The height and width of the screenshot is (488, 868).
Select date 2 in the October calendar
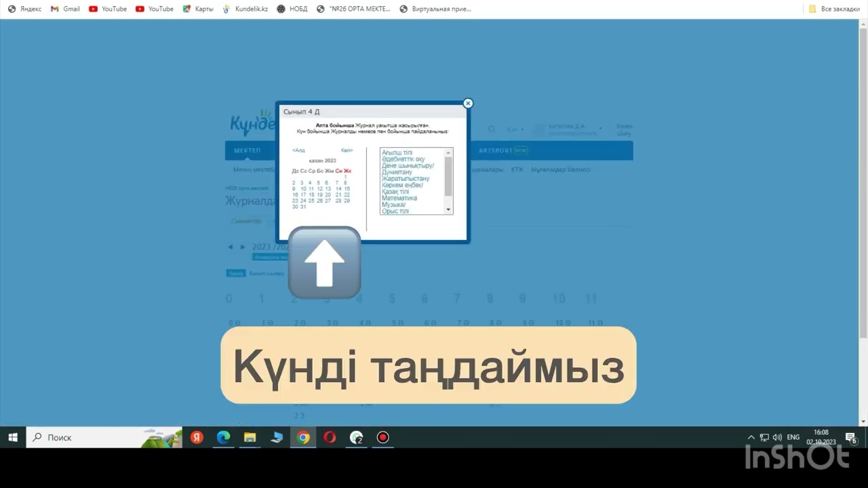click(294, 183)
